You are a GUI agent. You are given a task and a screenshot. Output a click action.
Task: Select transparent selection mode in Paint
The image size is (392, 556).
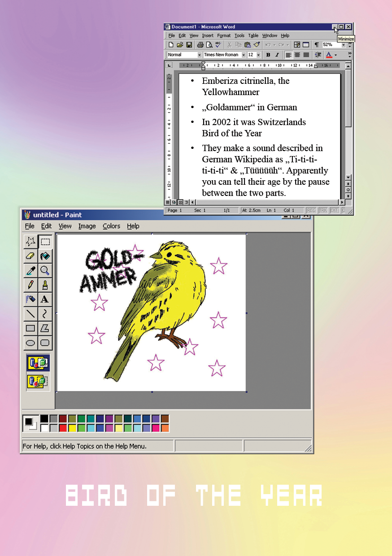tap(38, 382)
